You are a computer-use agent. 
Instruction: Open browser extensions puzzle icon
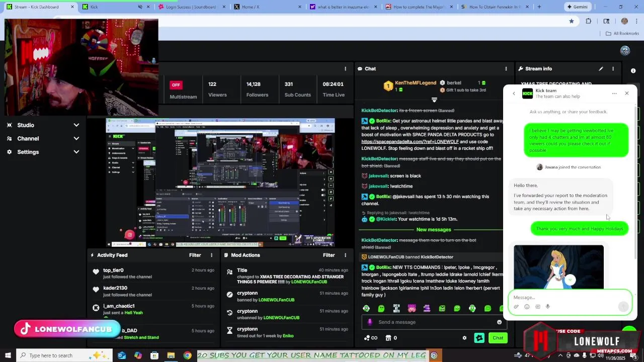pos(589,21)
